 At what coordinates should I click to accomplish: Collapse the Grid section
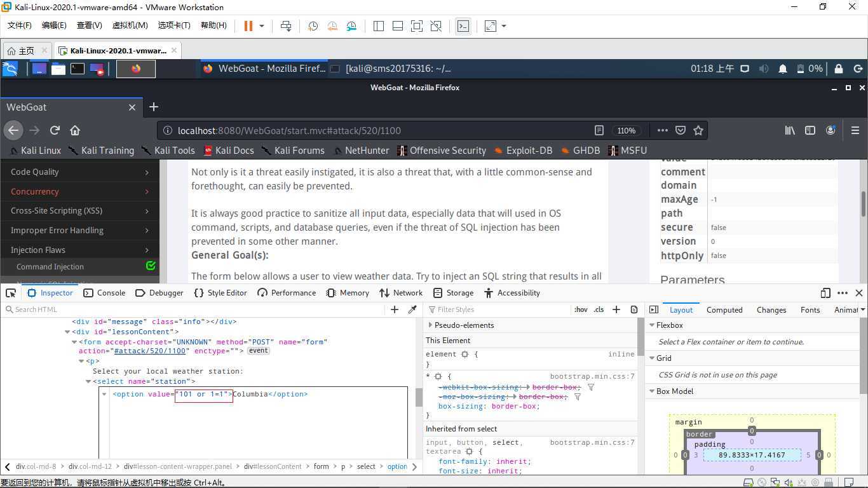(651, 358)
